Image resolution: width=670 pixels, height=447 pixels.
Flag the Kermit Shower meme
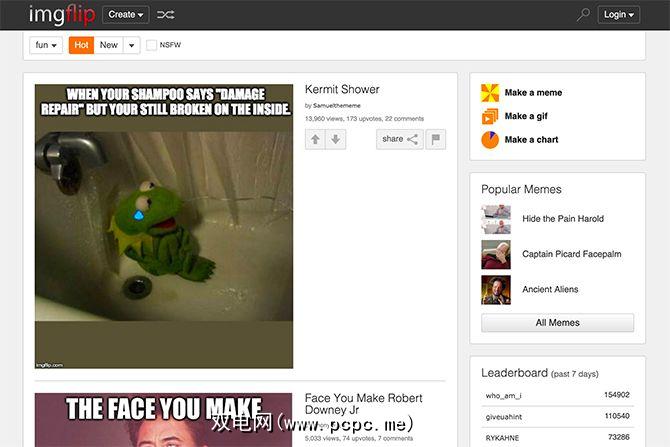436,139
